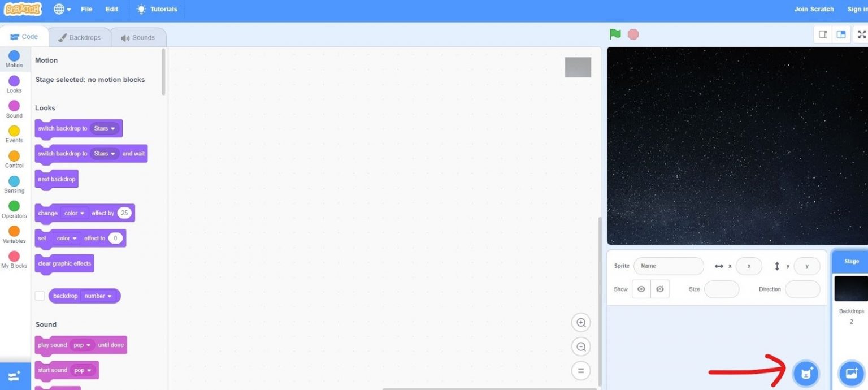The height and width of the screenshot is (390, 868).
Task: Open the Add Extension button
Action: tap(15, 376)
